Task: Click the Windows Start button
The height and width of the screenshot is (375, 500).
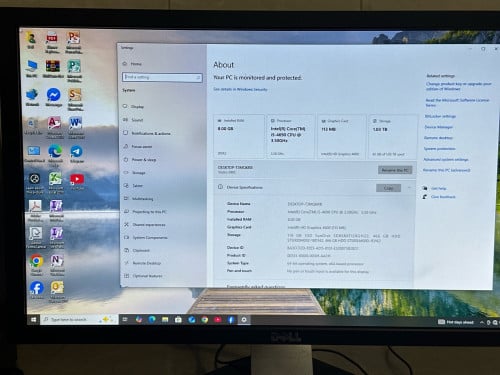Action: 34,319
